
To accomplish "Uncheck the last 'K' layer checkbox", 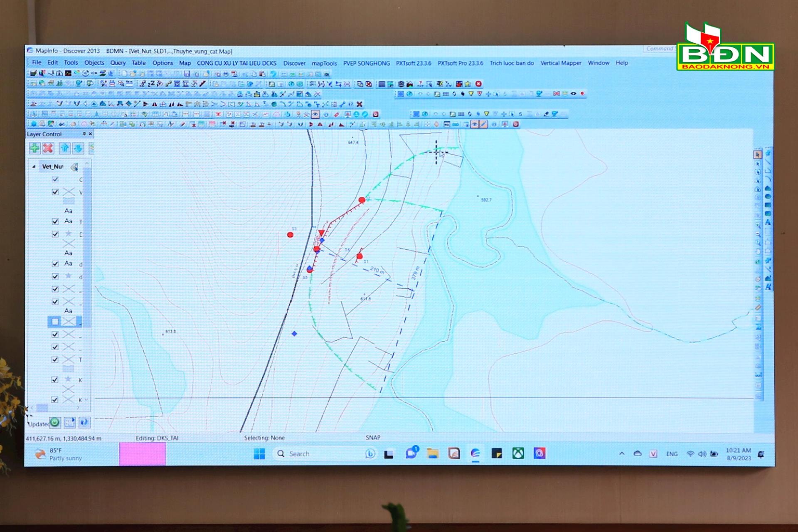I will (x=55, y=399).
